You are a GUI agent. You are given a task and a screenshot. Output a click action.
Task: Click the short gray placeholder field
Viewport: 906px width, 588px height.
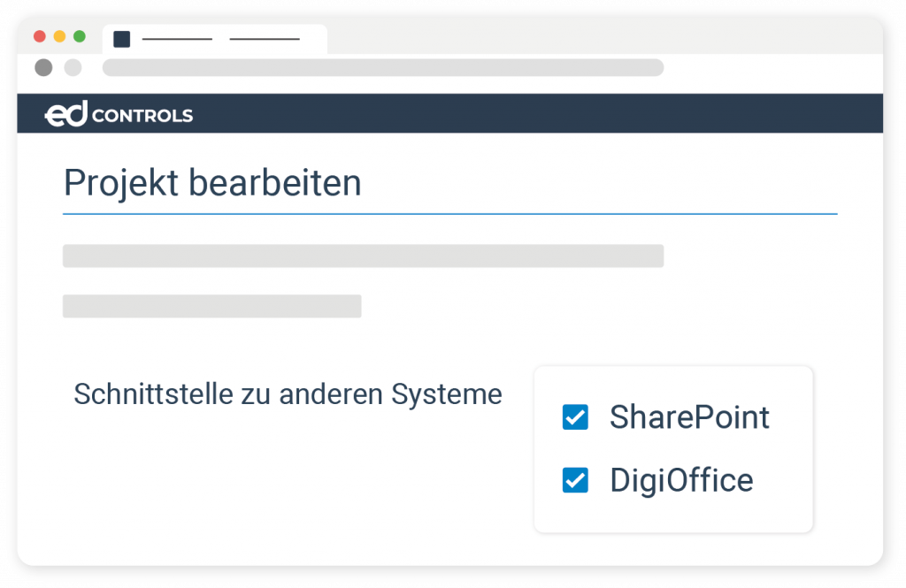(211, 306)
